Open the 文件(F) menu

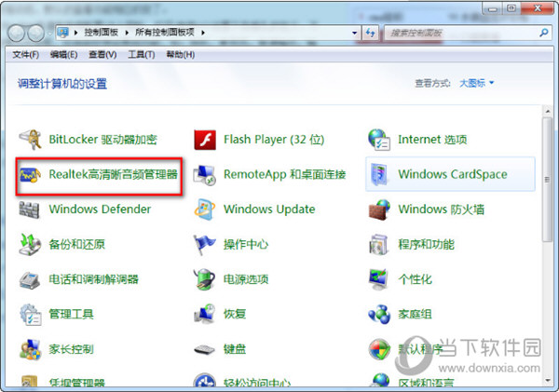point(26,55)
